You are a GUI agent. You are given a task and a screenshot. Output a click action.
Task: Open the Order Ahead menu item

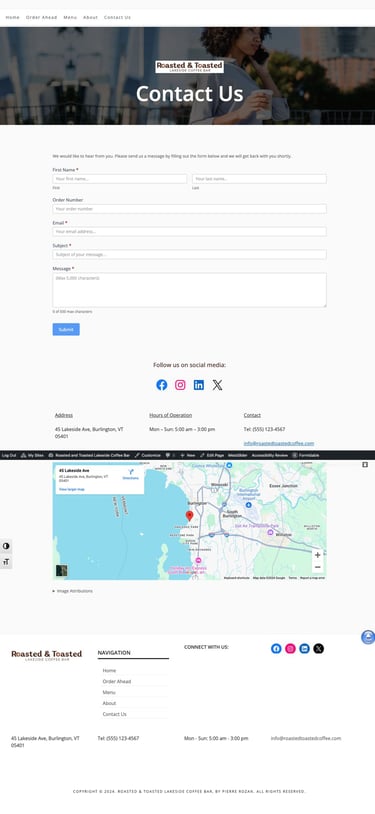[42, 17]
